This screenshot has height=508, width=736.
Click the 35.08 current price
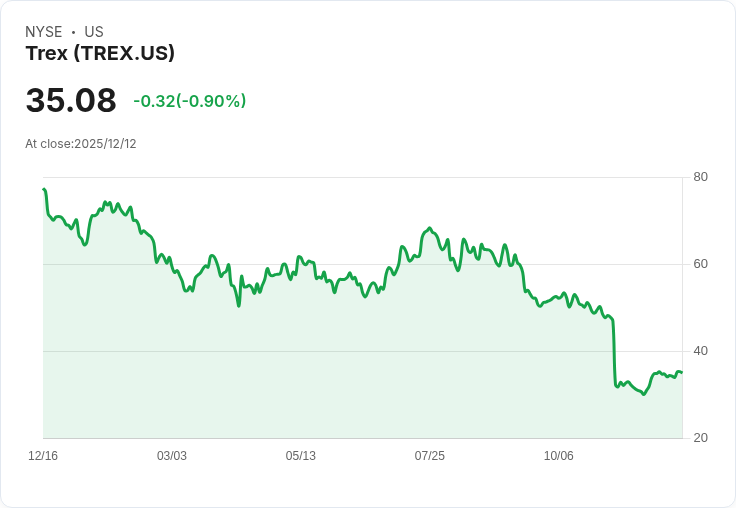click(x=71, y=100)
